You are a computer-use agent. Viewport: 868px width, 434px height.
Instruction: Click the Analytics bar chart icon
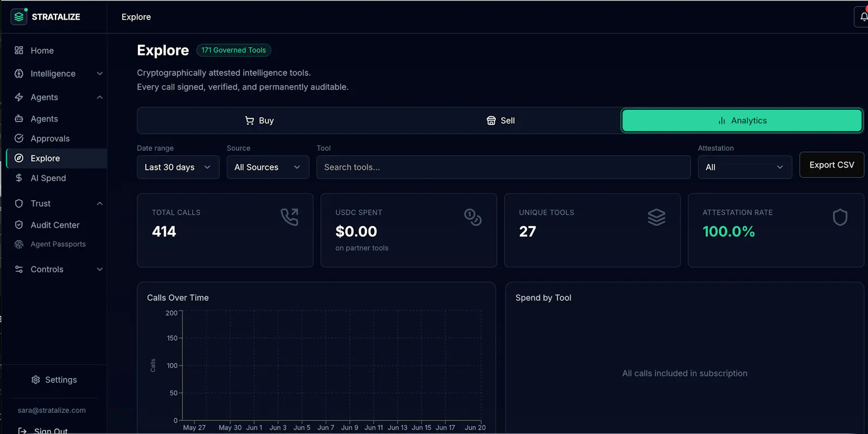722,120
